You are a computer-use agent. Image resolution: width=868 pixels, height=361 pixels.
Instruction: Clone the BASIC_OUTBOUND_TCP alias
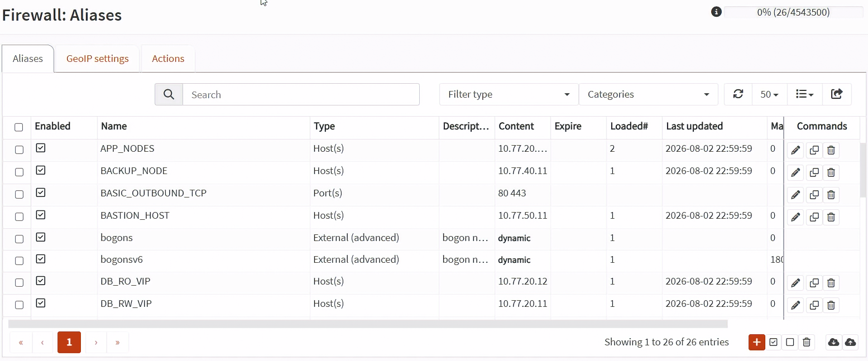click(x=814, y=195)
